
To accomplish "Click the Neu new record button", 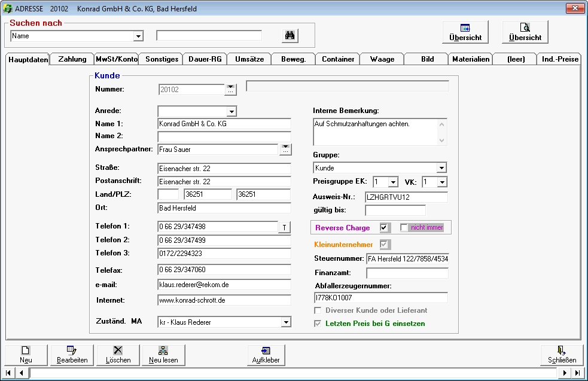I will point(26,355).
